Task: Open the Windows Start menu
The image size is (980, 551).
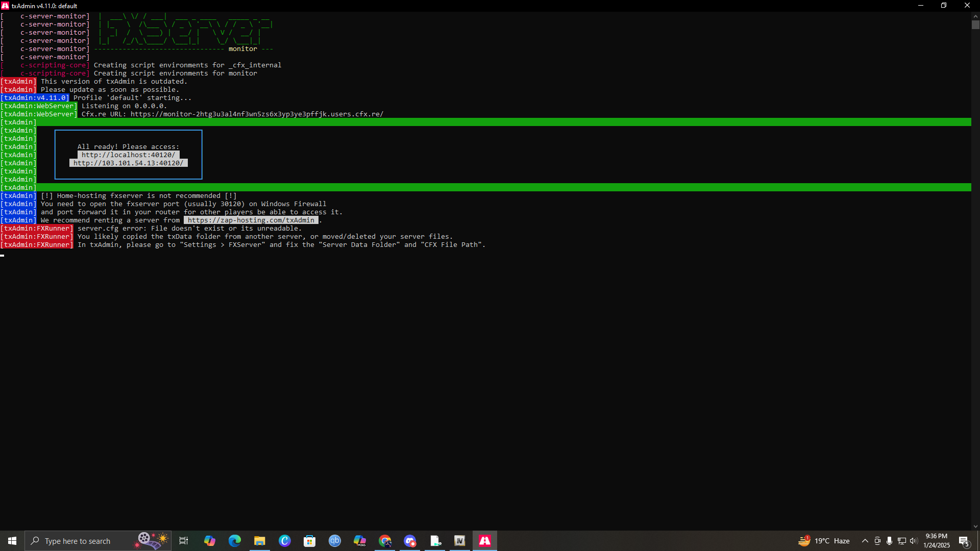Action: (12, 541)
